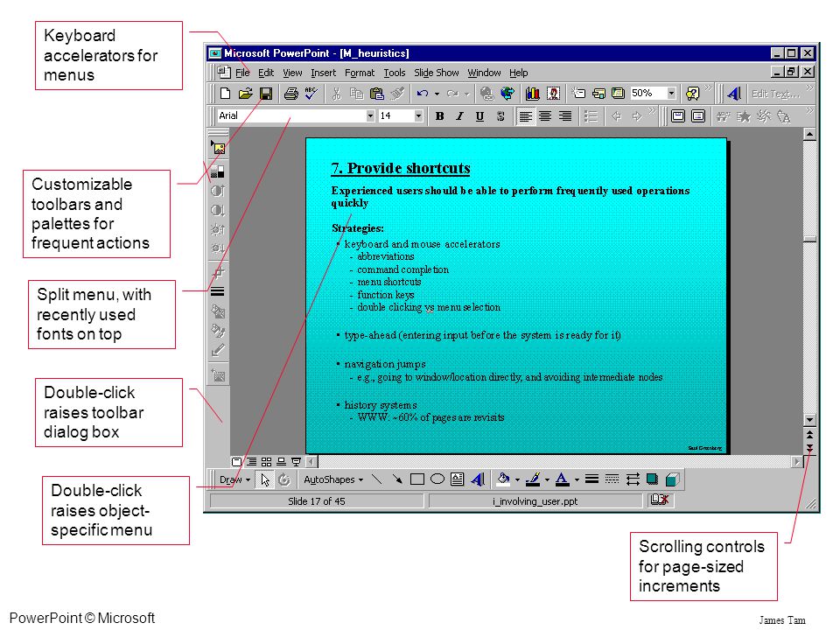Open the Arial font name dropdown
This screenshot has width=840, height=630.
(370, 116)
